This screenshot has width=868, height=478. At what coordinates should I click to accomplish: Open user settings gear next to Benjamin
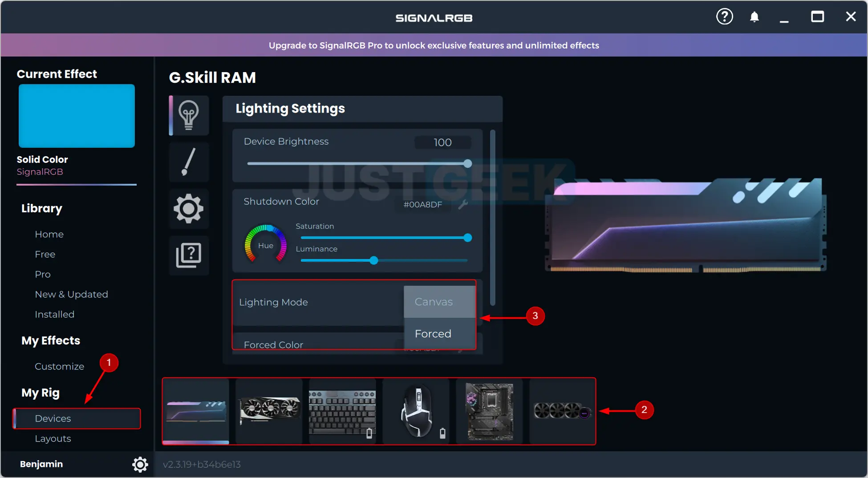(140, 464)
